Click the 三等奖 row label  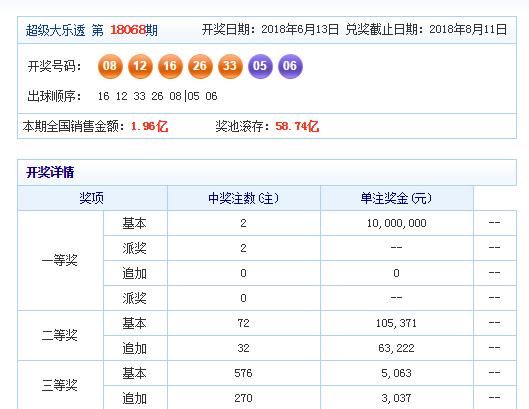60,385
